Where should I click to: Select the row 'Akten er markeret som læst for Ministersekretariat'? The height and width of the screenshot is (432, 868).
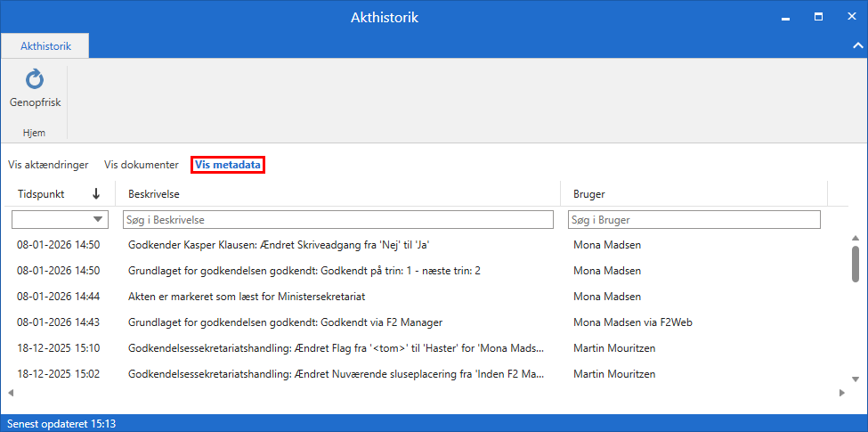click(x=426, y=297)
